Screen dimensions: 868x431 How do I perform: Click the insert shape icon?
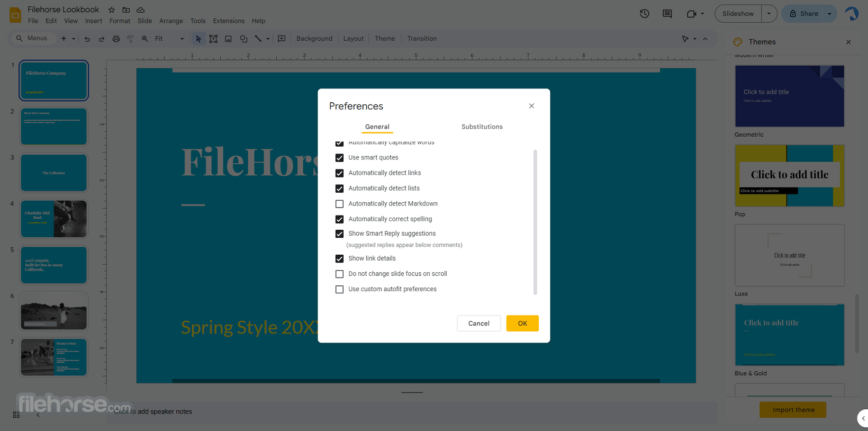pos(243,39)
